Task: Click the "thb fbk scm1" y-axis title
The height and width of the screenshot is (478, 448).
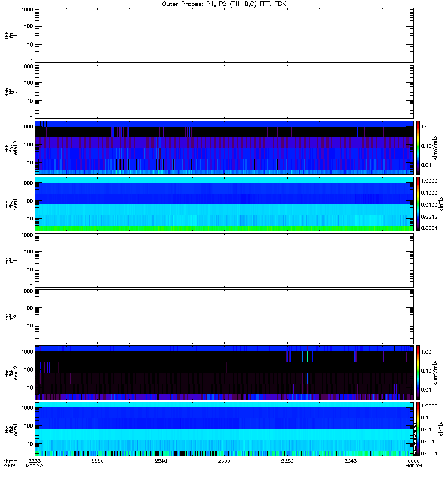Action: click(11, 204)
